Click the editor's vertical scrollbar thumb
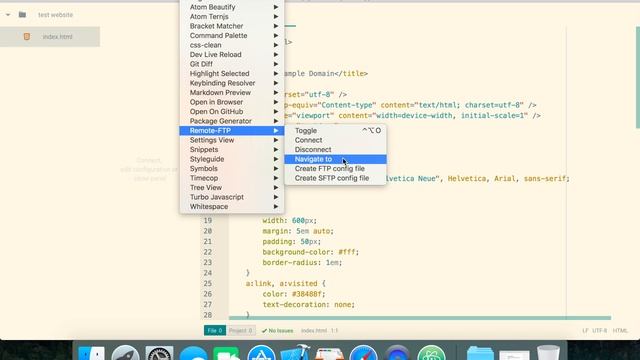640x360 pixels. [x=638, y=78]
